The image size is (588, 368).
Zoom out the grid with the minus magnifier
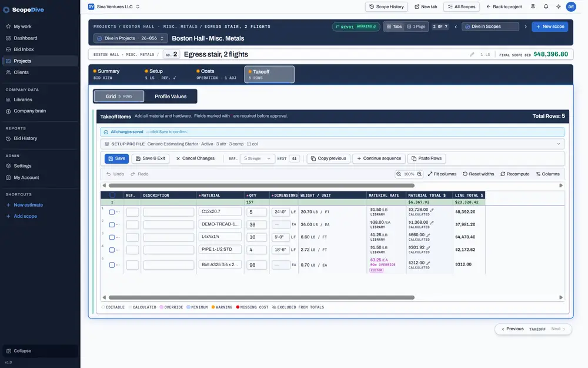coord(399,174)
